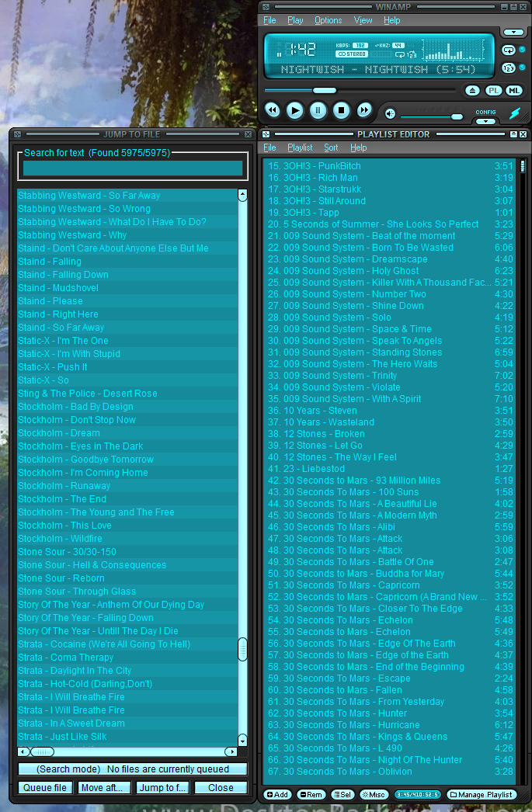
Task: Expand the drawer above repeat button
Action: coord(513,32)
